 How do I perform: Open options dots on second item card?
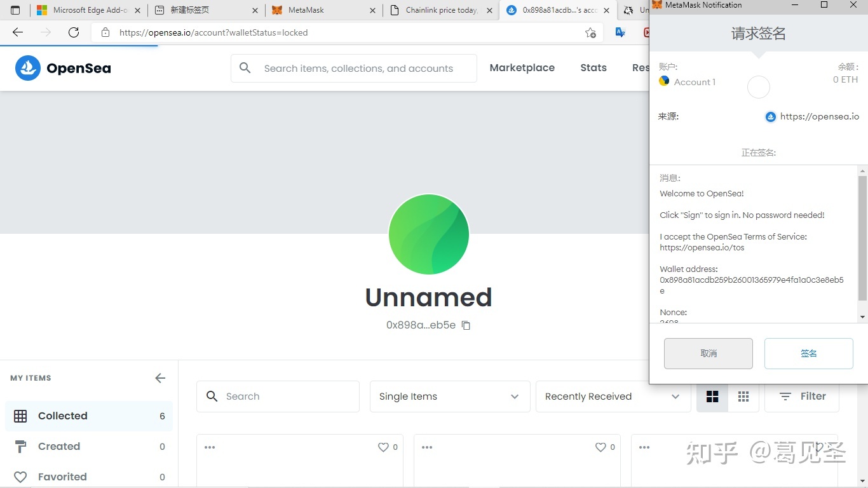tap(427, 447)
